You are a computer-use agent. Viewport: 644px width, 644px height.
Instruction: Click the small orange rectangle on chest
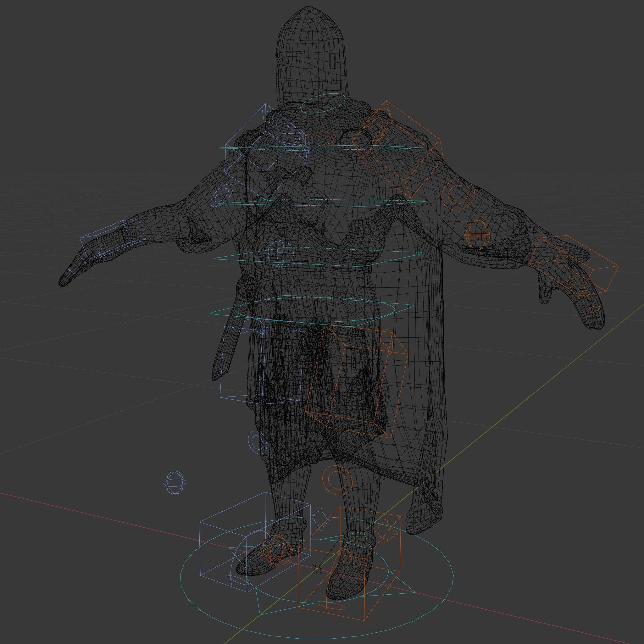(x=321, y=140)
